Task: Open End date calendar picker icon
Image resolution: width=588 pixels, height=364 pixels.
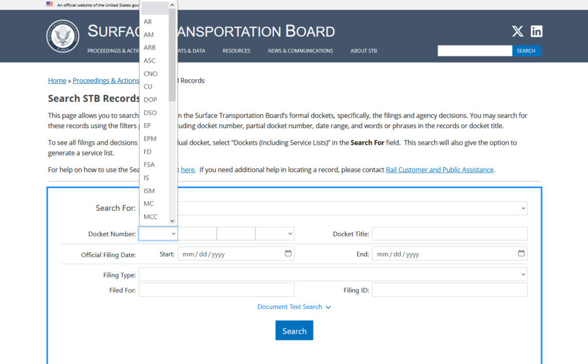Action: [x=521, y=253]
